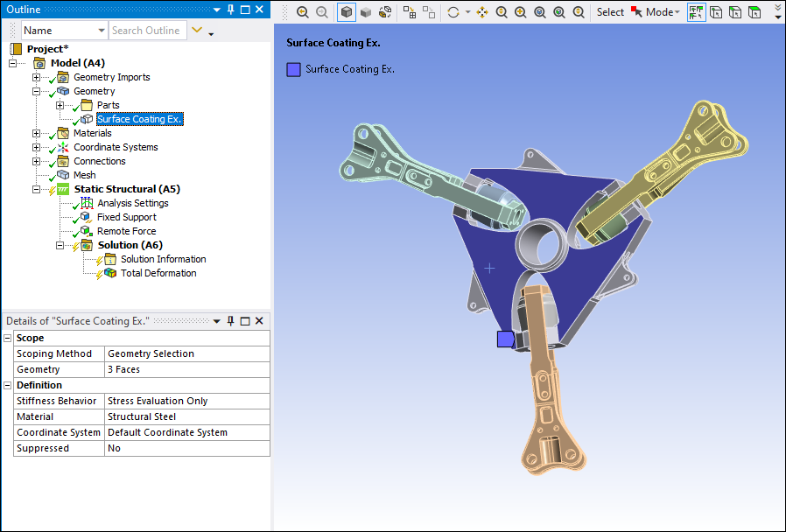The width and height of the screenshot is (786, 532).
Task: Open the Name filter dropdown in Outline
Action: 101,31
